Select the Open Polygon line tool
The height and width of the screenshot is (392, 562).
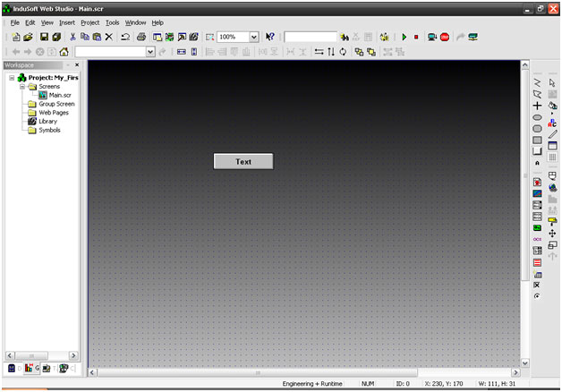coord(537,82)
